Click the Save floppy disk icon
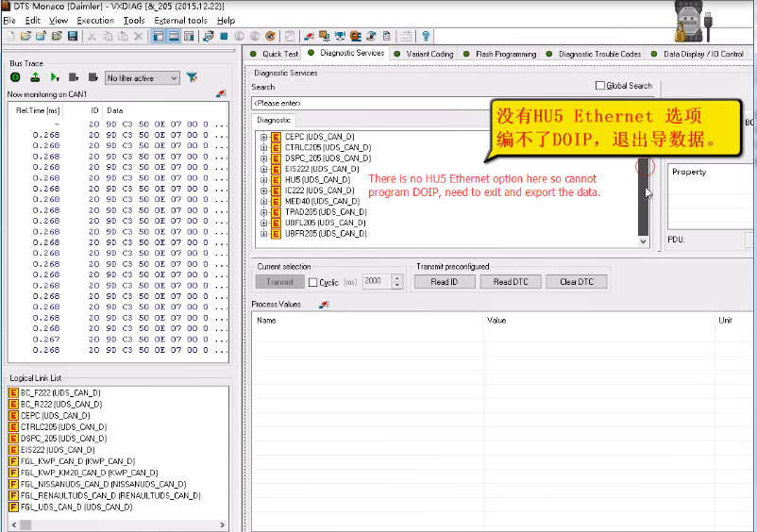 click(x=73, y=36)
